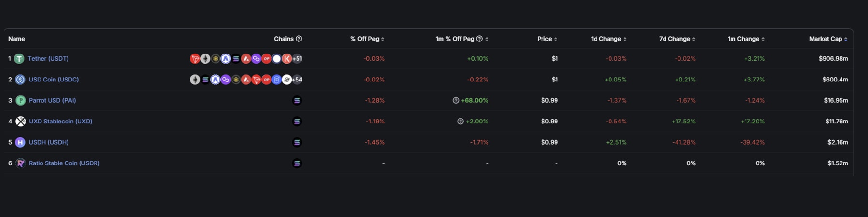Open the Ratio Stable Coin (USDR) link
868x217 pixels.
point(64,163)
